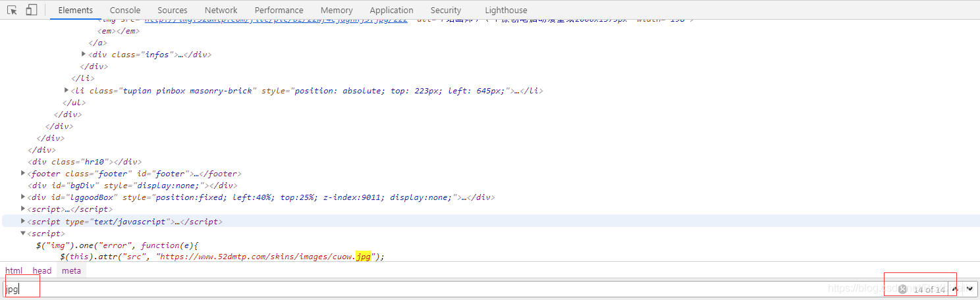
Task: Open the Console tab
Action: [x=125, y=10]
